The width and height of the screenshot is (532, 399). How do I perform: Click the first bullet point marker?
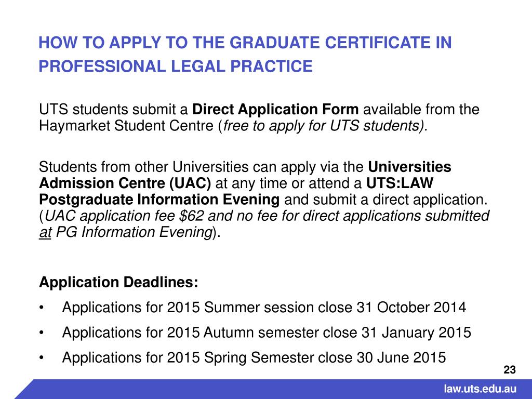pos(42,308)
